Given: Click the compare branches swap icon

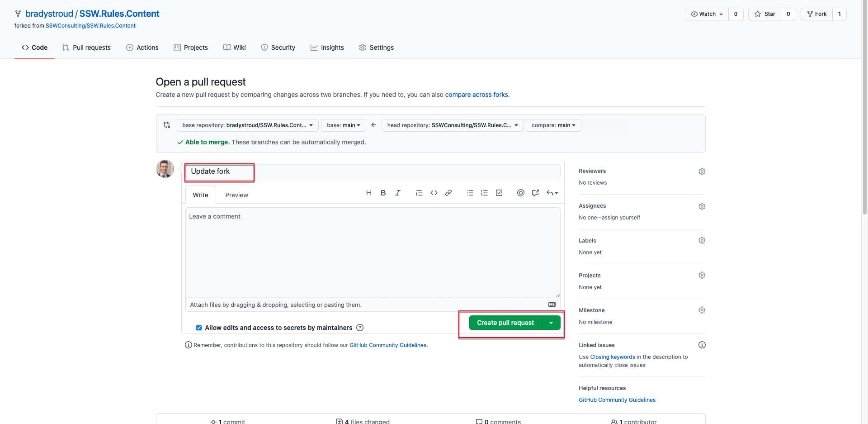Looking at the screenshot, I should [x=167, y=125].
